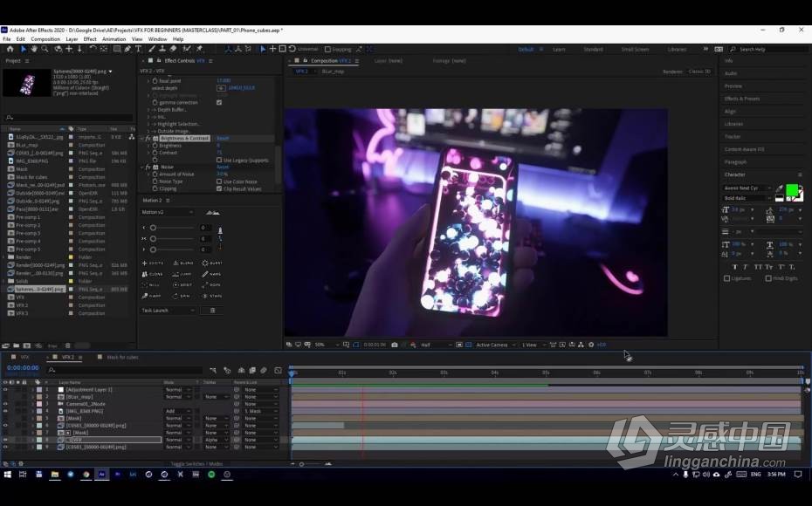Open the Window menu

click(157, 38)
